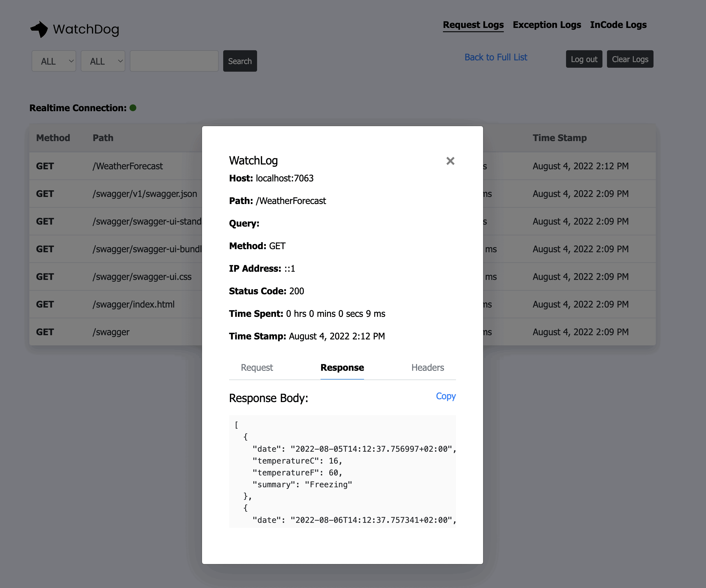Click the Method column header
This screenshot has width=706, height=588.
click(x=53, y=138)
